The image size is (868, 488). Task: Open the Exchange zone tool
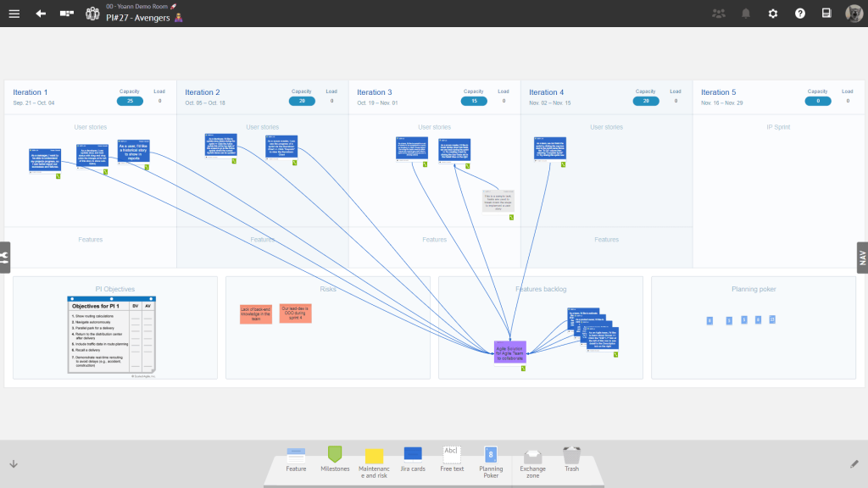532,458
